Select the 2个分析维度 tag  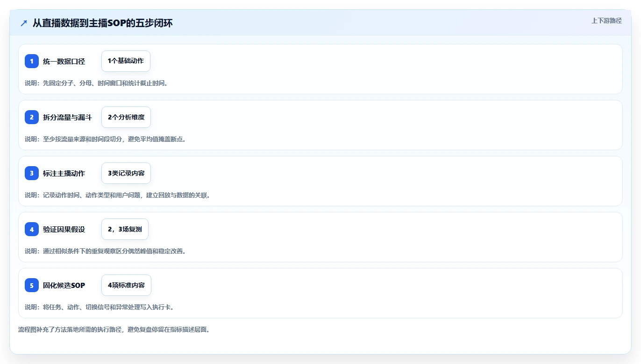click(x=126, y=117)
